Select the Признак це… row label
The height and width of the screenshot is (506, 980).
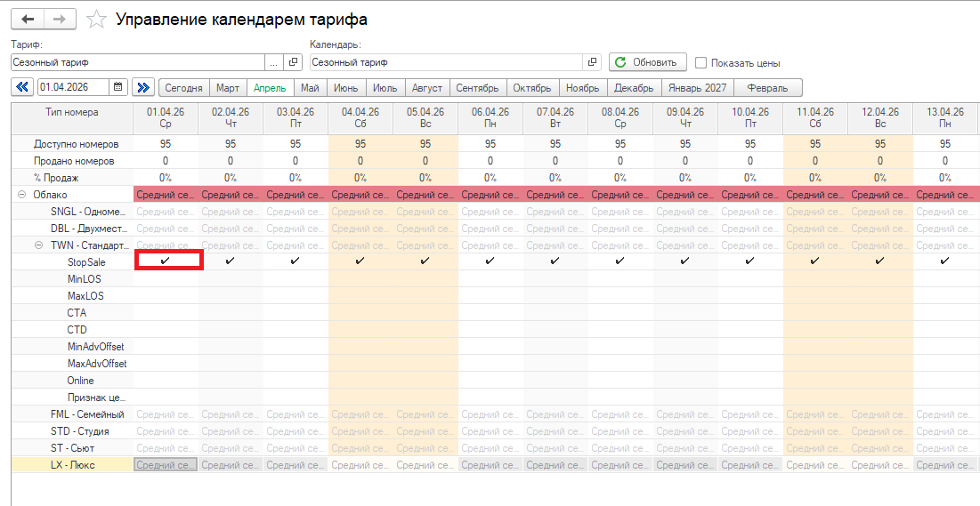pos(97,398)
